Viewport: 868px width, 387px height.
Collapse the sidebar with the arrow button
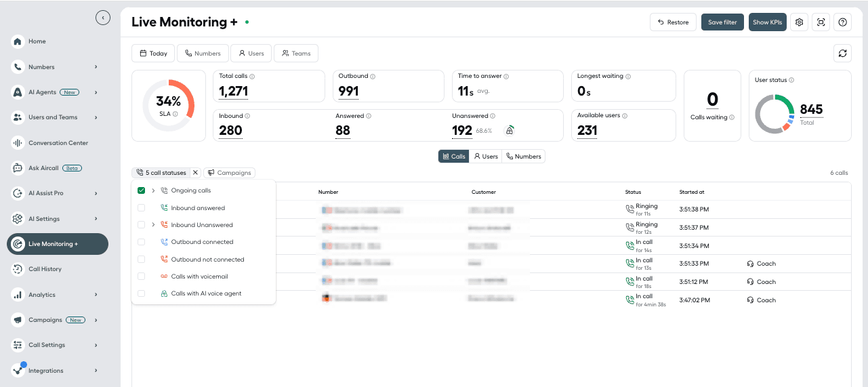pyautogui.click(x=102, y=18)
